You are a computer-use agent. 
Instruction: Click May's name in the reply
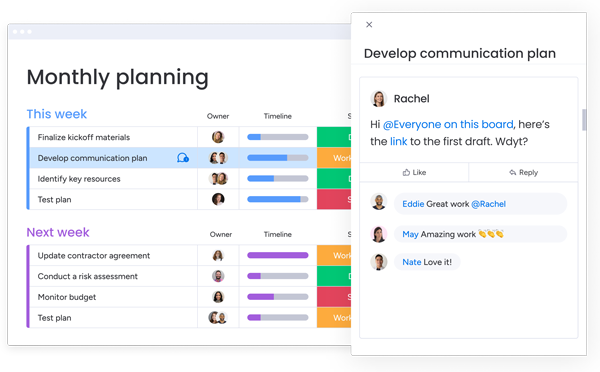point(410,234)
